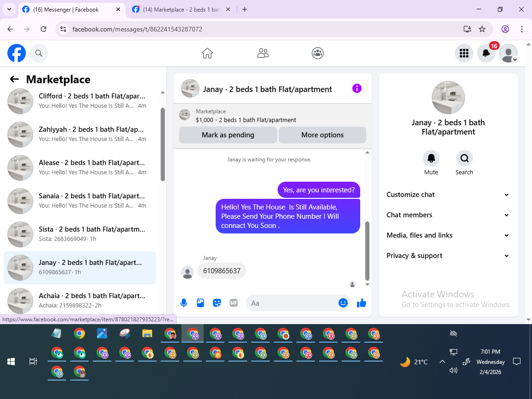
Task: Show hidden system tray icons chevron
Action: tap(442, 362)
